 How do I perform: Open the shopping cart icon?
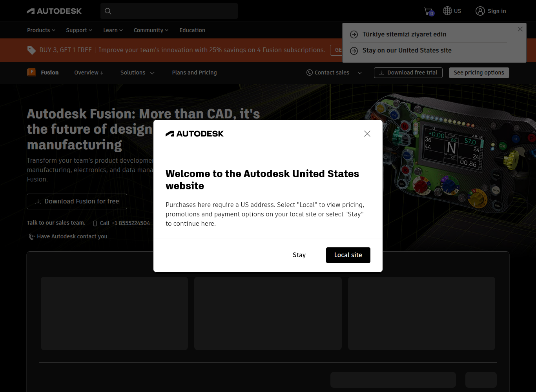428,11
